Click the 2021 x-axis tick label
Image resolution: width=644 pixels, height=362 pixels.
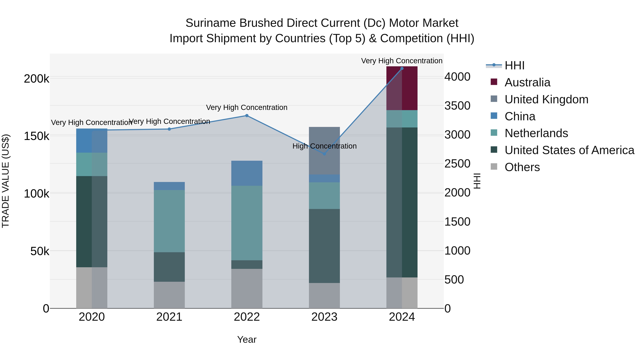click(169, 317)
